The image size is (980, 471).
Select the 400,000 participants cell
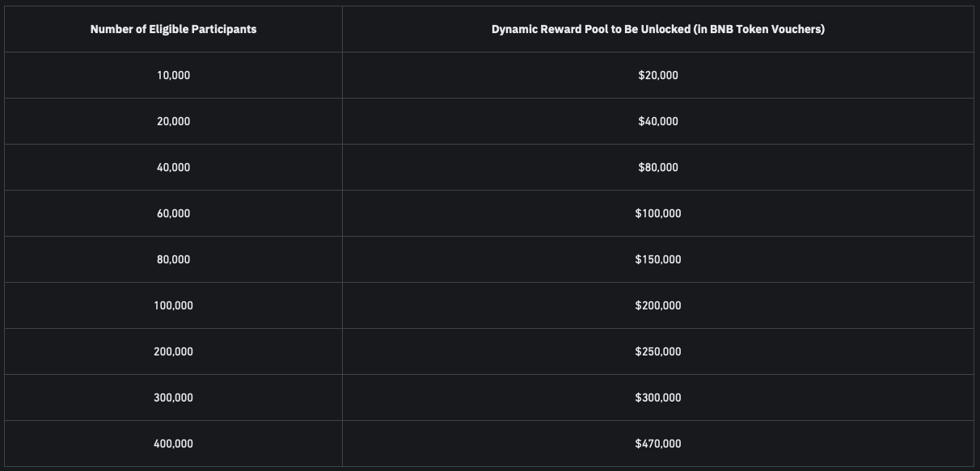pyautogui.click(x=173, y=444)
